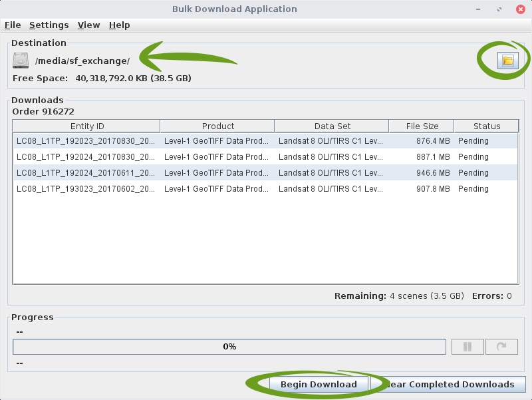Close the Bulk Download Application window
Viewport: 532px width, 400px height.
(x=519, y=9)
